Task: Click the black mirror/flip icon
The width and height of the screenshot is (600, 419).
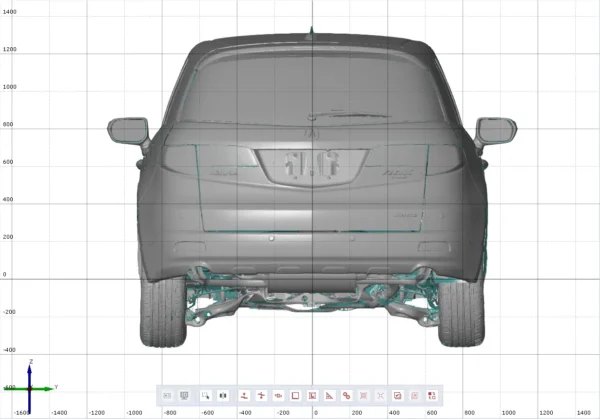Action: click(223, 395)
